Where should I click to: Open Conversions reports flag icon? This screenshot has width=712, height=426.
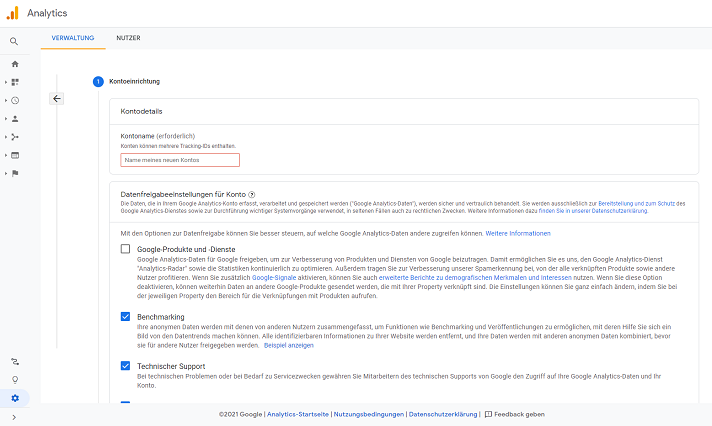(15, 173)
